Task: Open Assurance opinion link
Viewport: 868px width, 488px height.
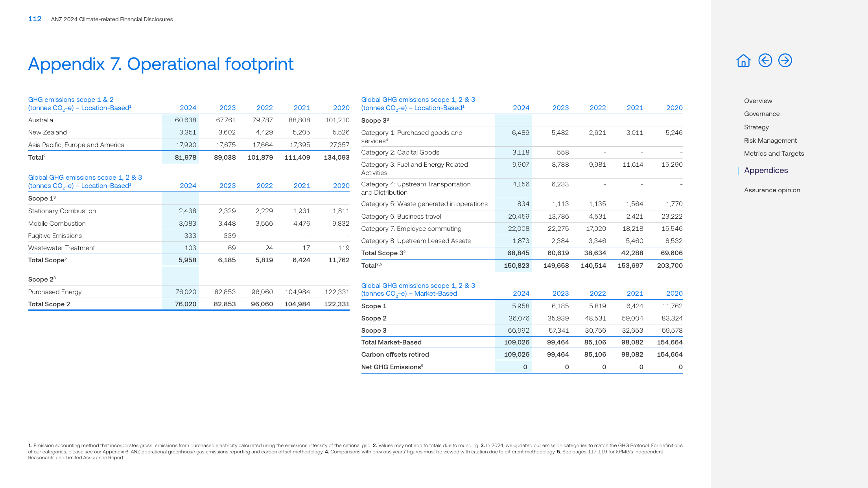Action: click(772, 190)
